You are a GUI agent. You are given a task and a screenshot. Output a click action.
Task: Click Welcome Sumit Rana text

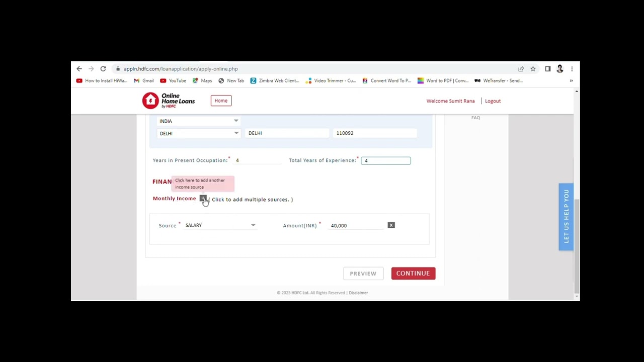click(x=450, y=101)
